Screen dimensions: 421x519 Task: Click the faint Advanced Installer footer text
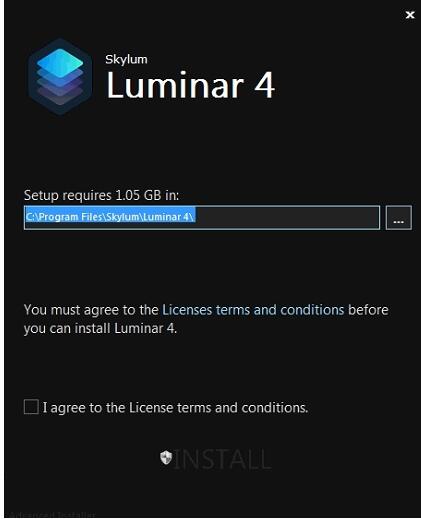(52, 515)
